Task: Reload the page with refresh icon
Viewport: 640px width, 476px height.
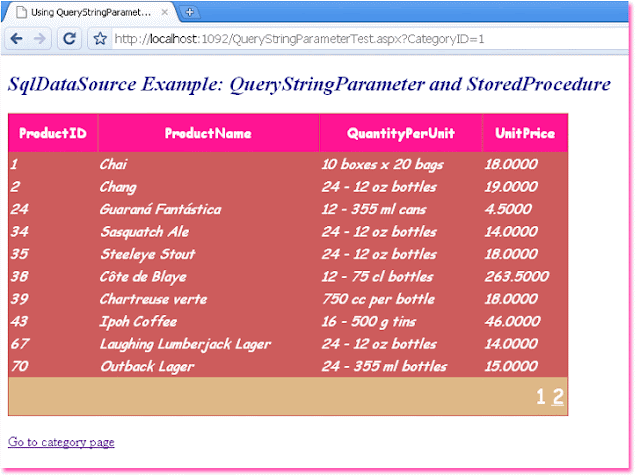Action: coord(69,39)
